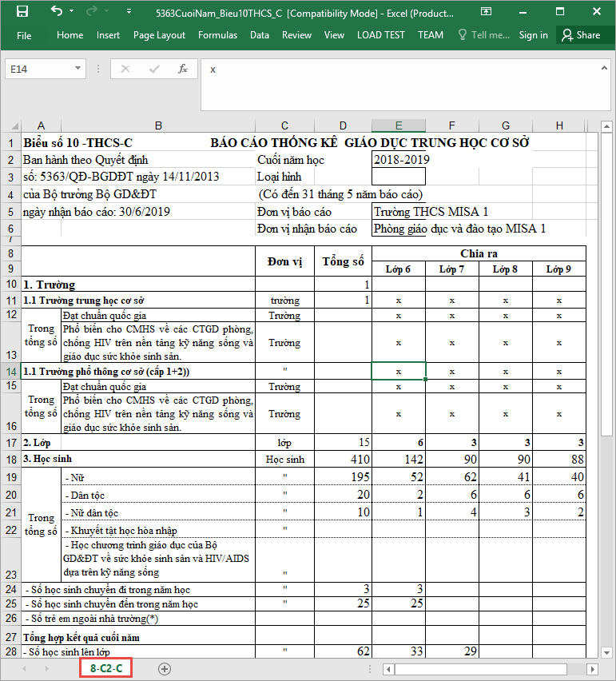Open Insert Function fx icon

(x=183, y=69)
